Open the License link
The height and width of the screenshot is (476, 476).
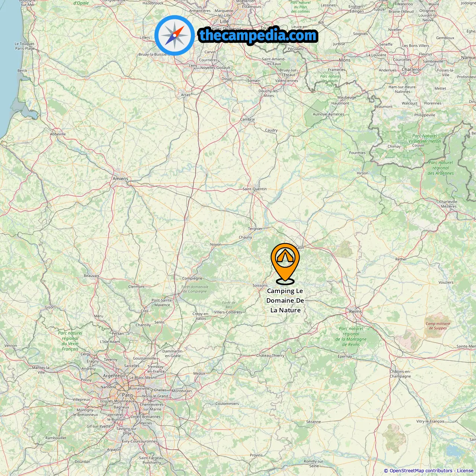pyautogui.click(x=465, y=471)
